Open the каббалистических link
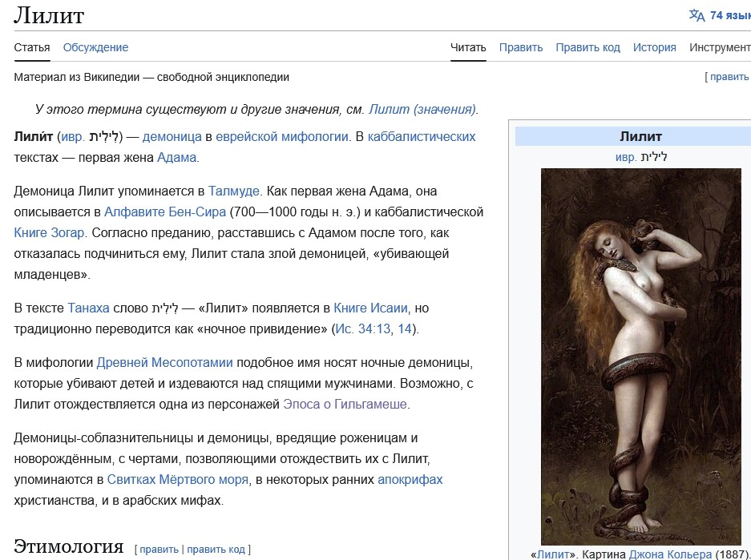Viewport: 751px width, 560px height. [422, 136]
